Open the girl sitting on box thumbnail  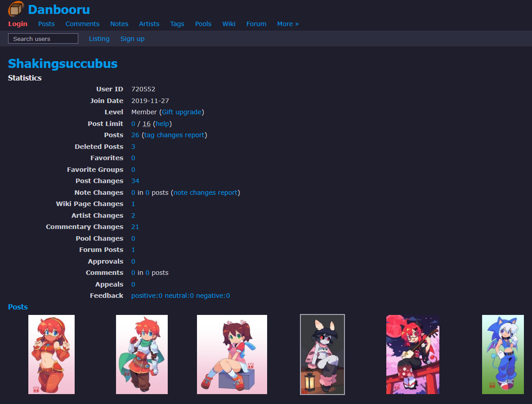pyautogui.click(x=232, y=355)
